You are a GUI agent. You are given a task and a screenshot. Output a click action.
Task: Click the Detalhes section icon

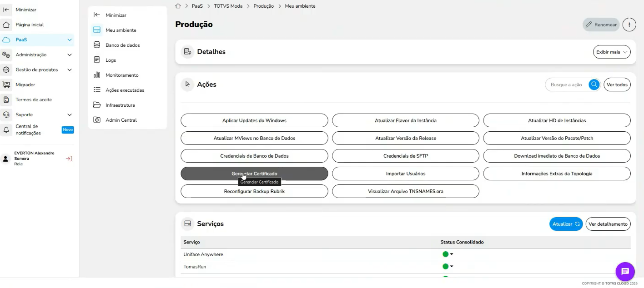pyautogui.click(x=187, y=52)
